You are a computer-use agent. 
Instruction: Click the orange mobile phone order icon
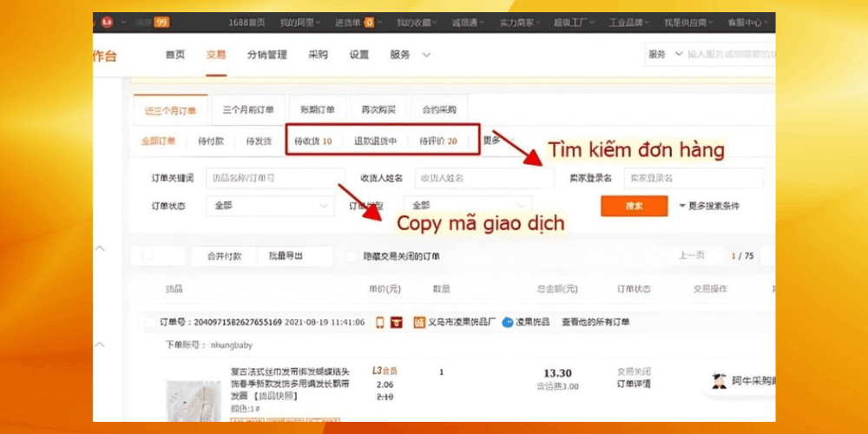[x=379, y=322]
